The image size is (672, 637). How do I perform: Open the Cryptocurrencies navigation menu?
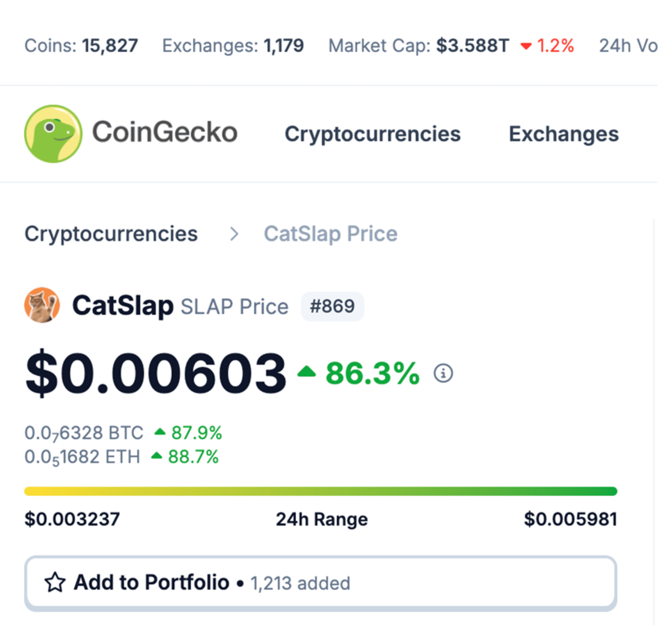[x=372, y=134]
